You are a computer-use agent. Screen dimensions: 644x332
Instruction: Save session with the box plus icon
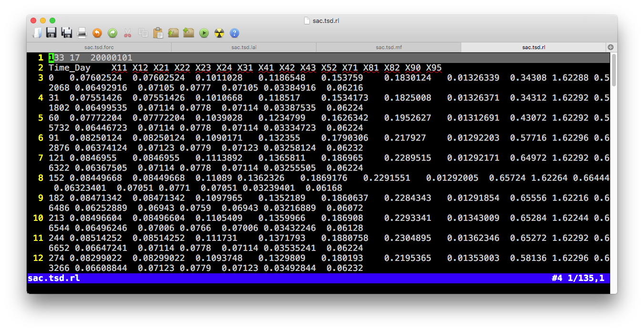(188, 33)
